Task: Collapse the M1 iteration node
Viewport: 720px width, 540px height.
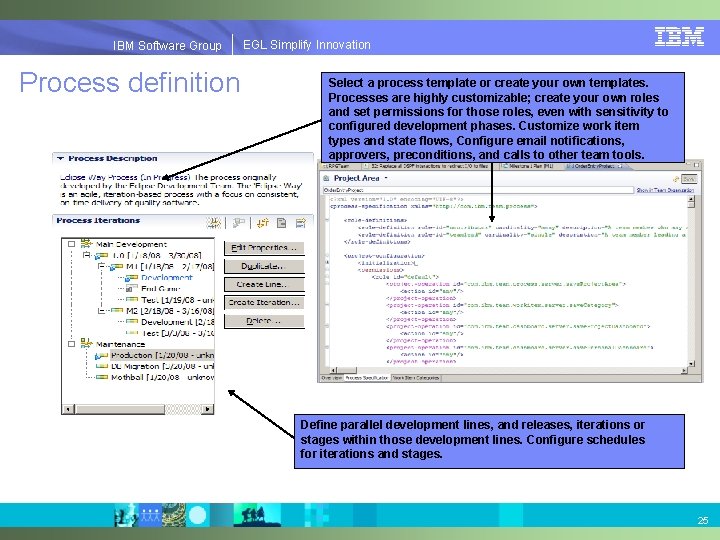Action: click(101, 266)
